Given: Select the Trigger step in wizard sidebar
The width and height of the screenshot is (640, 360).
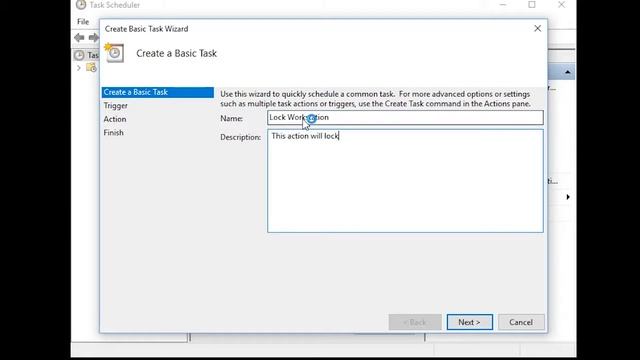Looking at the screenshot, I should click(x=116, y=106).
